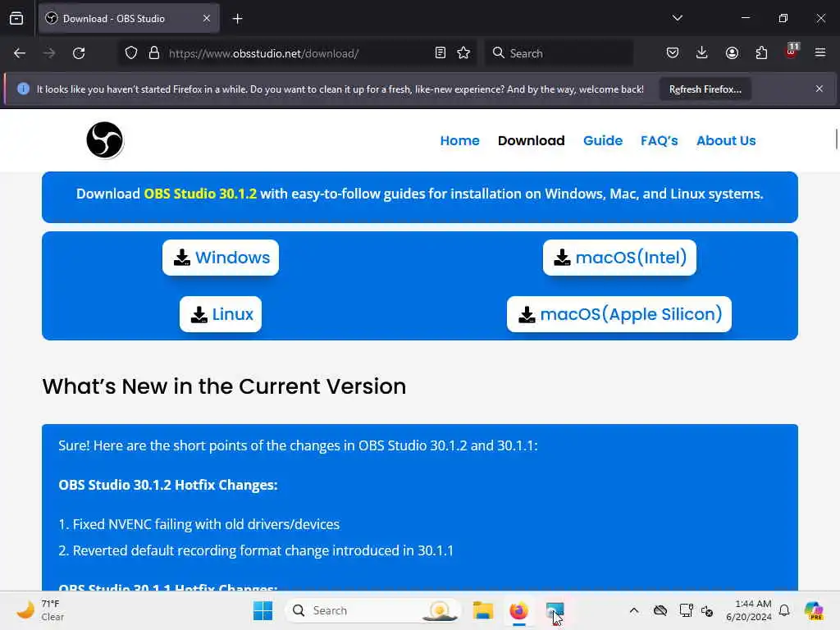Image resolution: width=840 pixels, height=630 pixels.
Task: Click the yellow OBS Studio 30.1.2 link
Action: click(200, 194)
